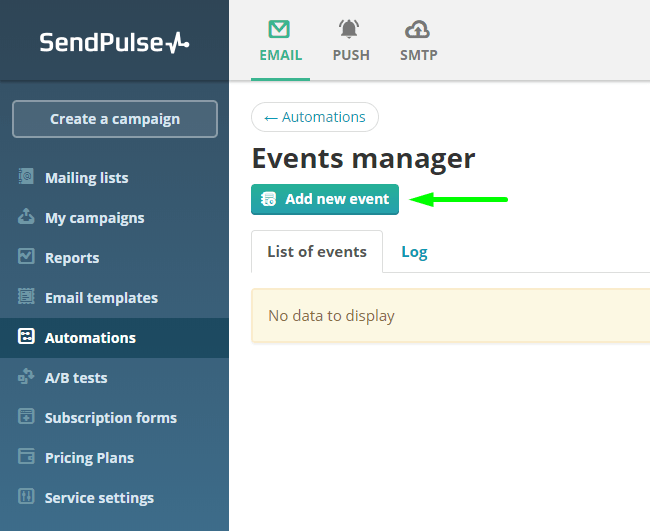Image resolution: width=650 pixels, height=531 pixels.
Task: Click the Create a campaign button
Action: pyautogui.click(x=115, y=119)
